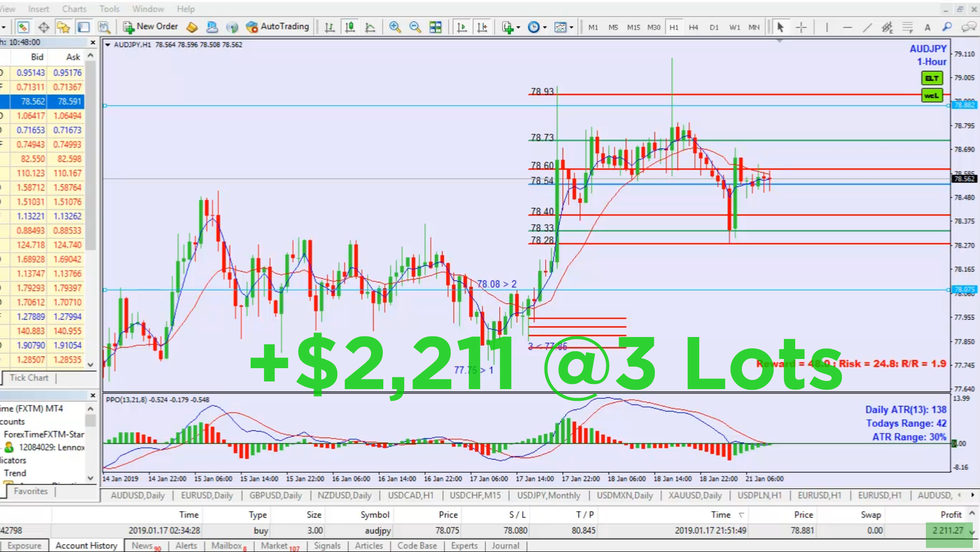Select the D1 timeframe
This screenshot has width=980, height=552.
point(714,28)
